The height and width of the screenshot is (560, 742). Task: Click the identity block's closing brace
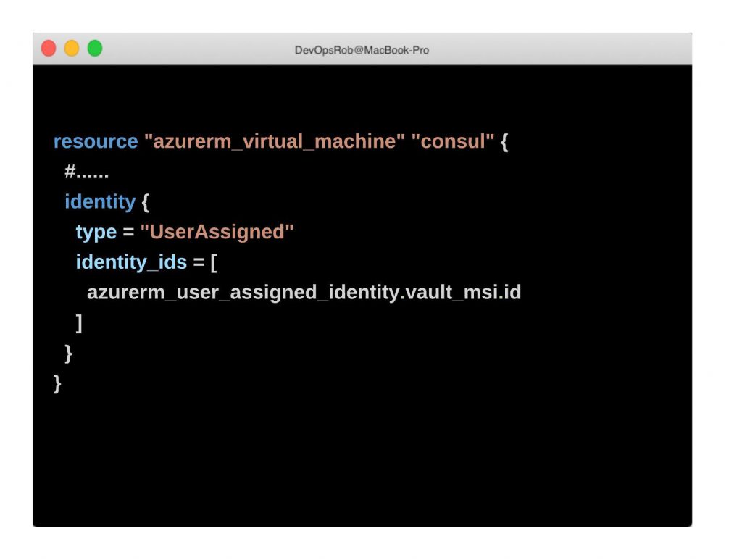tap(69, 354)
